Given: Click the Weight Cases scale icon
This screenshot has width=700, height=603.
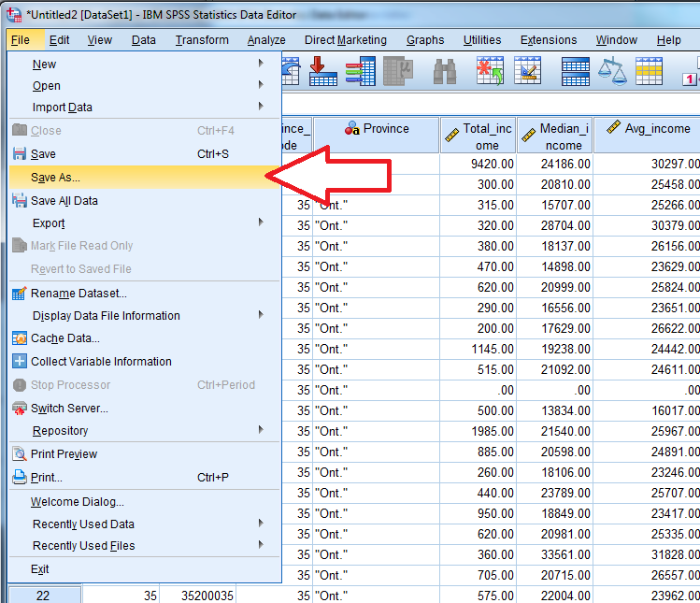Looking at the screenshot, I should pyautogui.click(x=612, y=70).
